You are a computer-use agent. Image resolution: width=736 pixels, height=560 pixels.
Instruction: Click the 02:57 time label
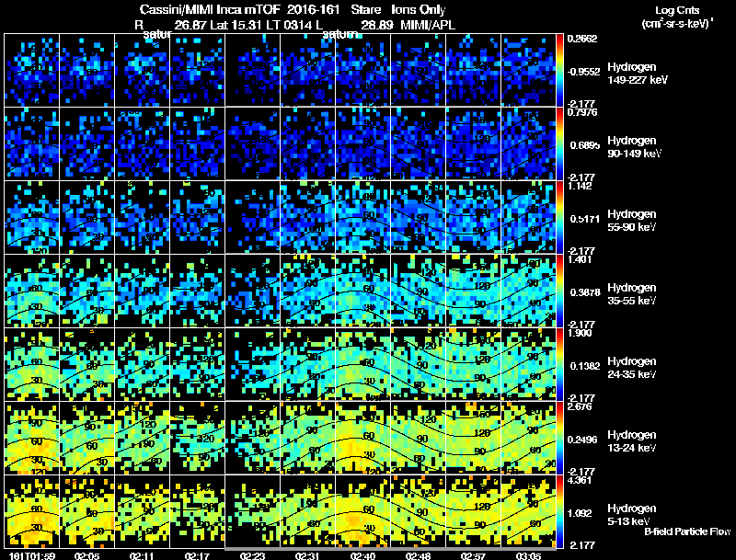[473, 556]
